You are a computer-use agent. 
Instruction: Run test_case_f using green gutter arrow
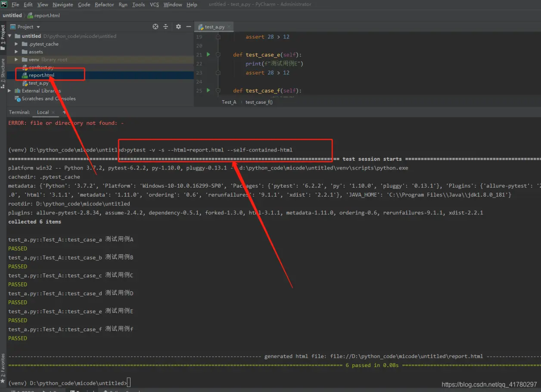coord(208,90)
